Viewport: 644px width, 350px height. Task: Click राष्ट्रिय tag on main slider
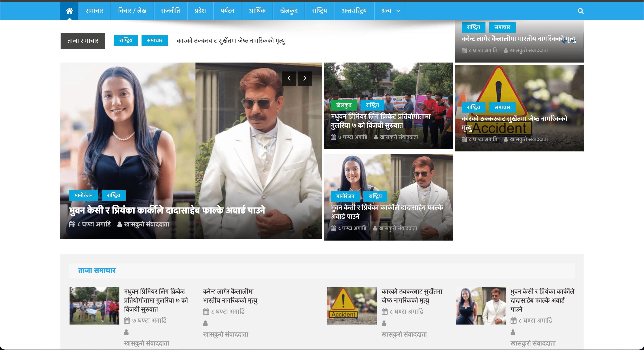coord(114,195)
